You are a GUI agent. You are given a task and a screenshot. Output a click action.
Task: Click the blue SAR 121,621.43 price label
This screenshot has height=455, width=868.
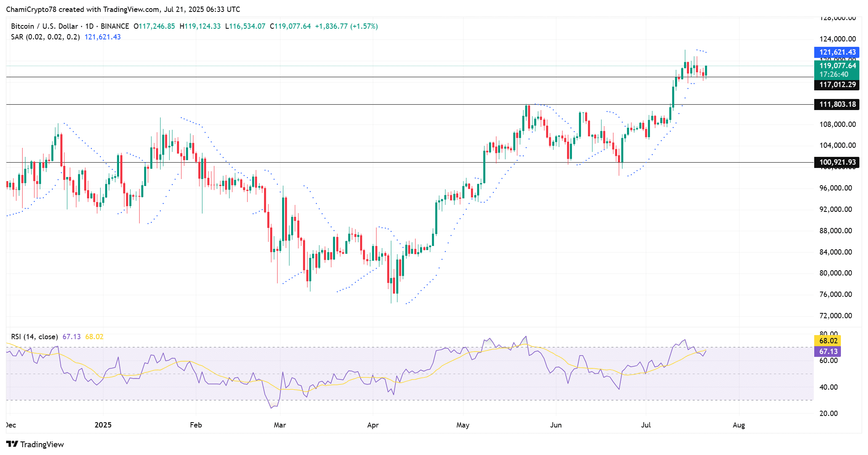tap(836, 52)
